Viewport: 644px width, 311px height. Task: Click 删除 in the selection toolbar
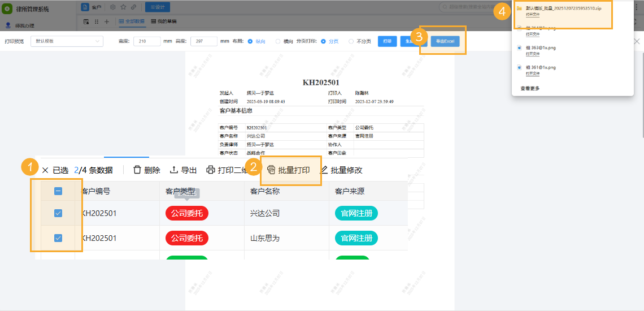tap(147, 170)
